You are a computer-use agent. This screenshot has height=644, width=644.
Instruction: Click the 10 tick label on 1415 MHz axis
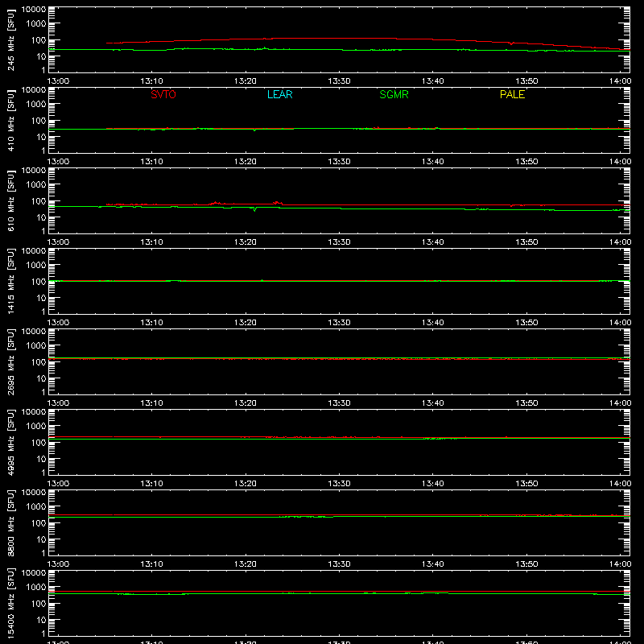tap(41, 298)
